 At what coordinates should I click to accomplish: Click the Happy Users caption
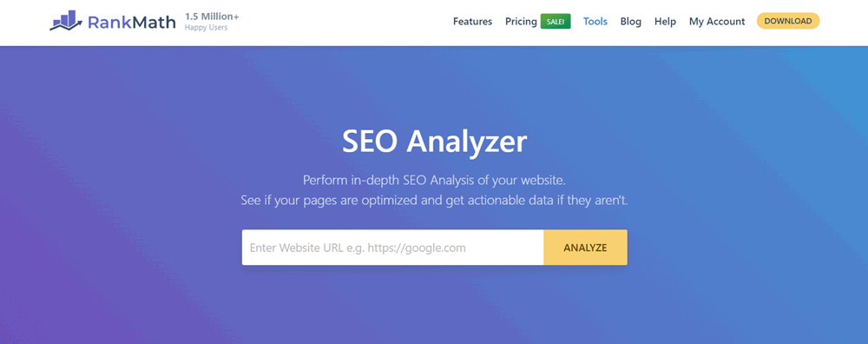[x=206, y=27]
